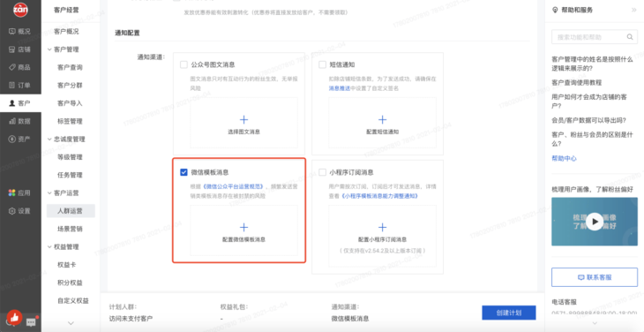Collapse the 客户管理 menu group
Image resolution: width=644 pixels, height=332 pixels.
tap(49, 49)
